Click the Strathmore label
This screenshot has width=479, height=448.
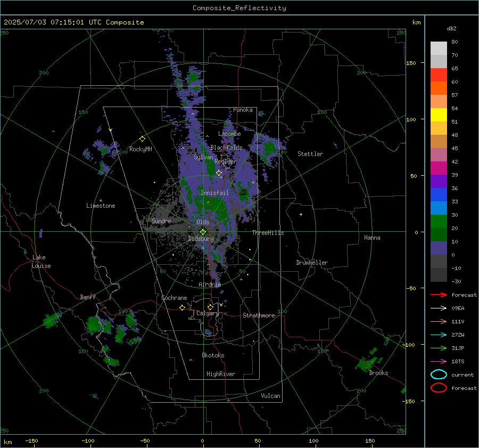[259, 315]
